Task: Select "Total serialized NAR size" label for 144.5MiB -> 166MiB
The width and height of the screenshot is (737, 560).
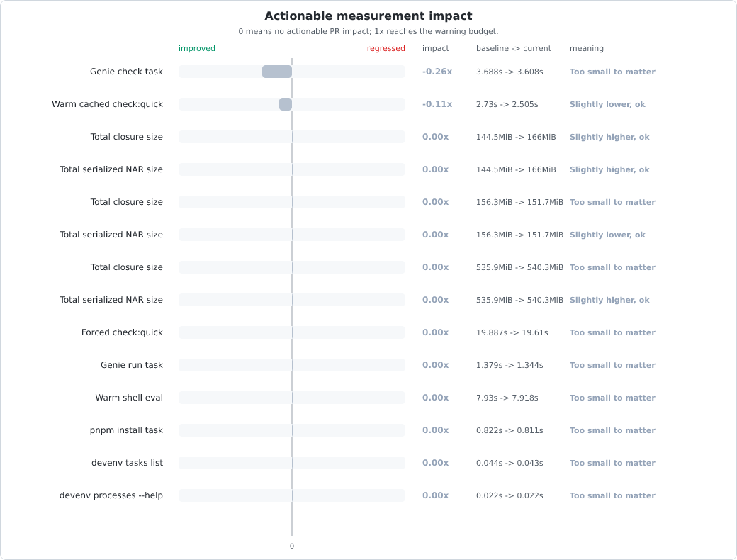Action: 111,169
